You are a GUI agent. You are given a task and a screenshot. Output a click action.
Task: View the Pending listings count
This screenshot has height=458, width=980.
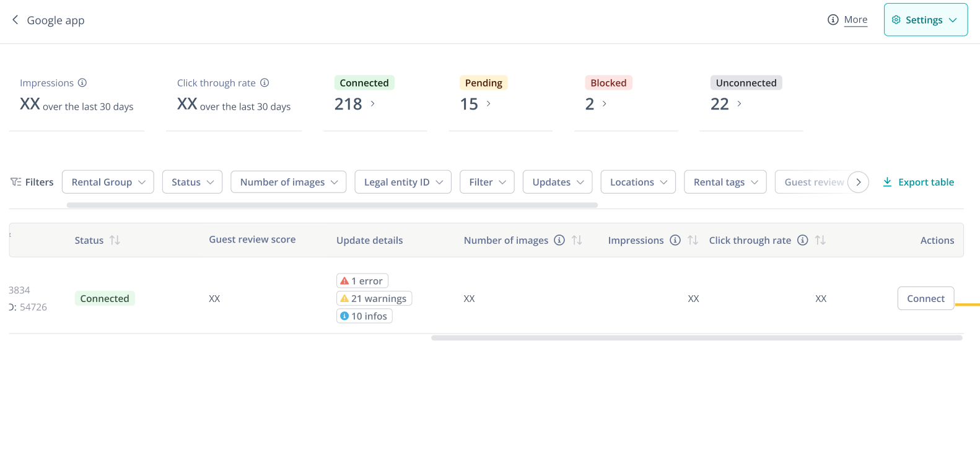[x=475, y=104]
